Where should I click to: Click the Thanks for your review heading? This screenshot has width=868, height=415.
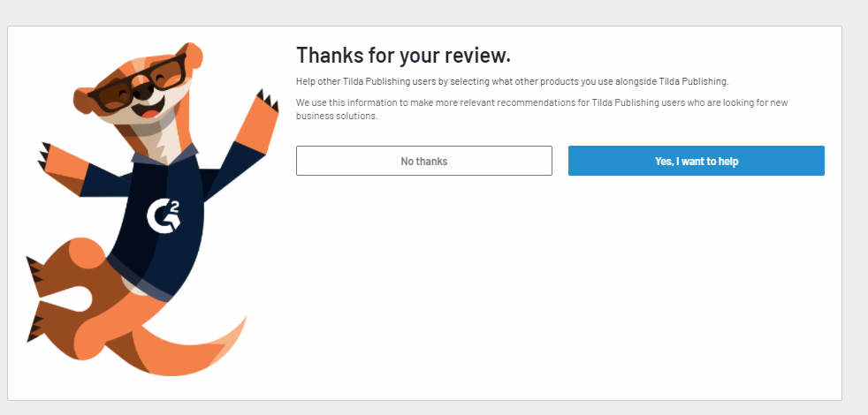[x=403, y=56]
